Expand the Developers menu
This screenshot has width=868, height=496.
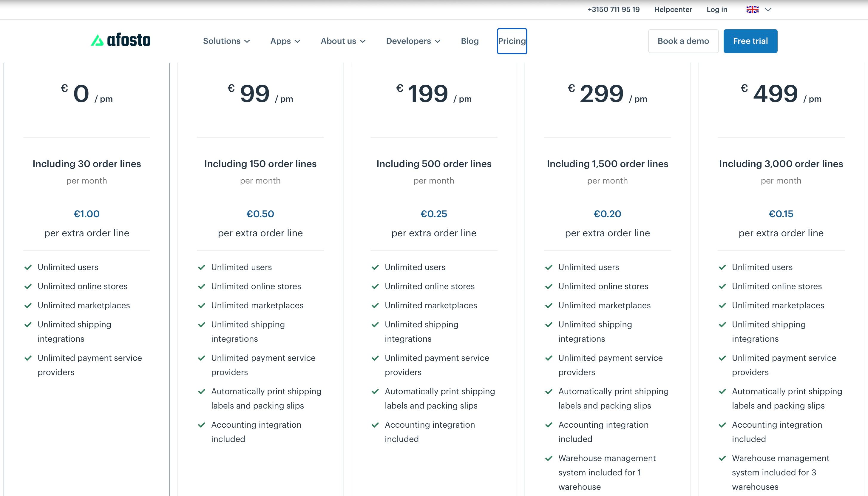click(413, 41)
